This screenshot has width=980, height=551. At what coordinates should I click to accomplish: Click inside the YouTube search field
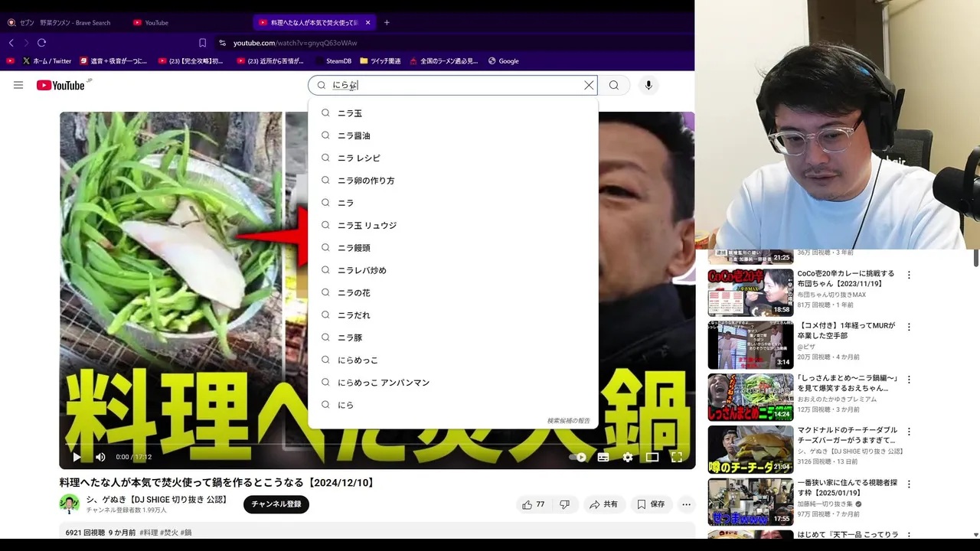452,85
